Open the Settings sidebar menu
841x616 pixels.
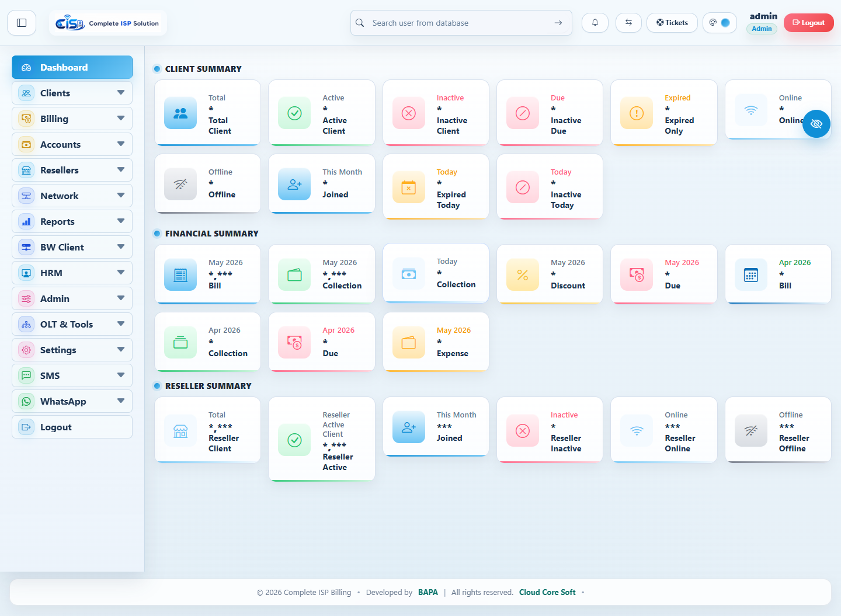tap(72, 350)
